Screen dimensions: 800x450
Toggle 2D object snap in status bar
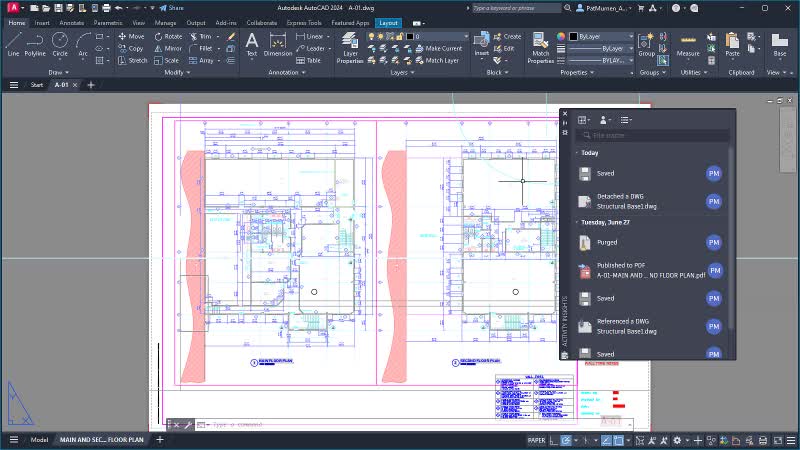[618, 440]
